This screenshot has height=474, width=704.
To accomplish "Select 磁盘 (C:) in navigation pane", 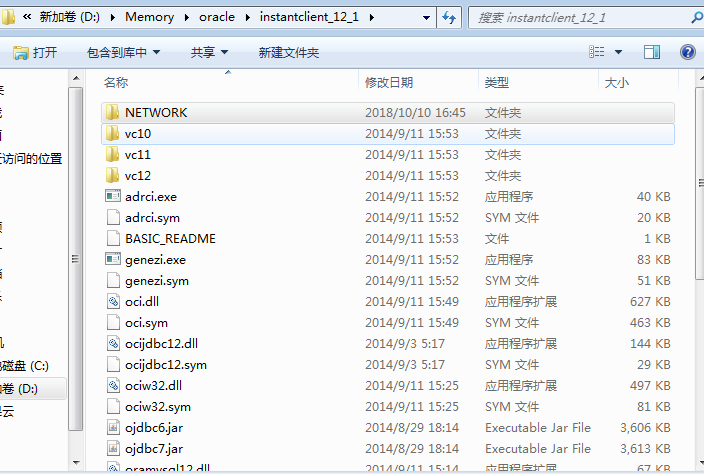I will [x=24, y=366].
